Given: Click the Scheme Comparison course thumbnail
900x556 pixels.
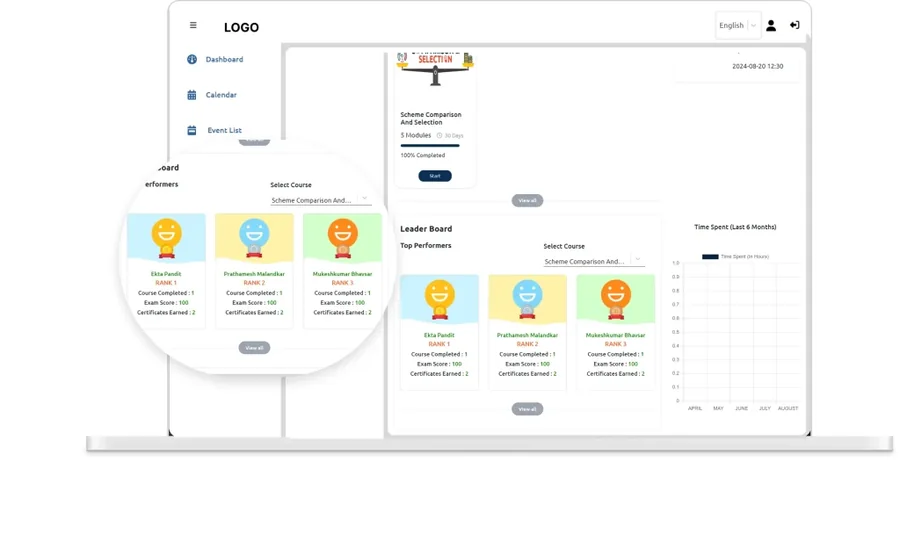Looking at the screenshot, I should point(435,69).
